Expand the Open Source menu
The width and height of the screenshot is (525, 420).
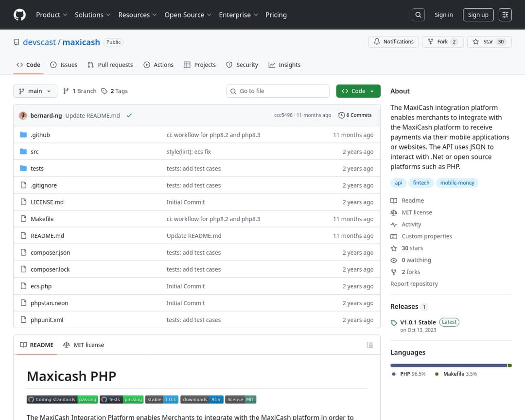coord(188,15)
